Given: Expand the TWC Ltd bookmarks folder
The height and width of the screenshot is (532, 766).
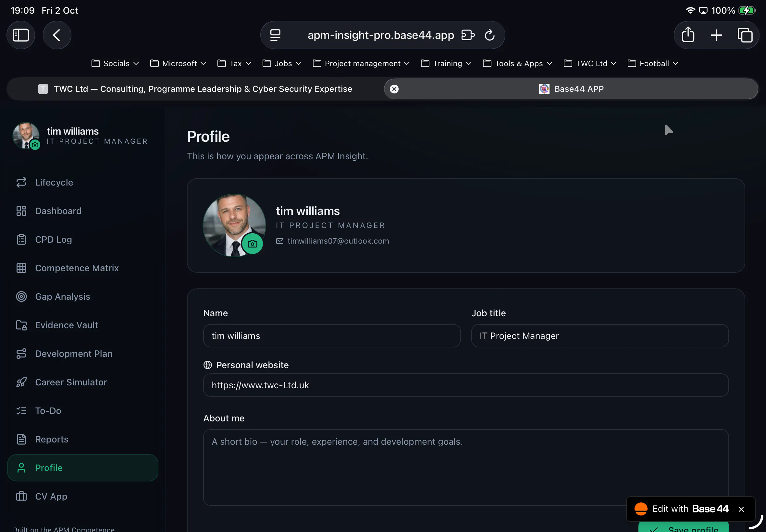Looking at the screenshot, I should pos(590,63).
